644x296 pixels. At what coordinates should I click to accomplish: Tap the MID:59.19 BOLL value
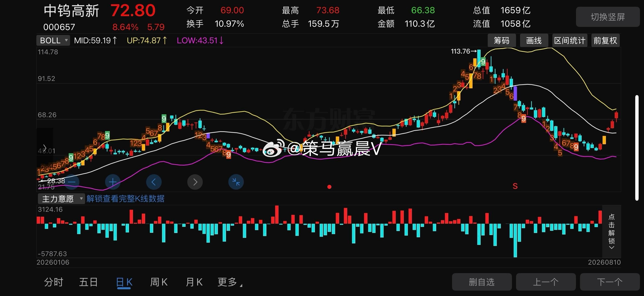95,40
